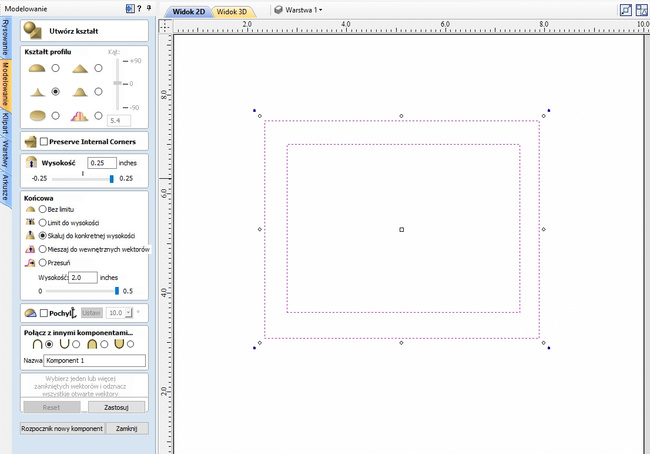Open the tilt angle 10.0 stepper

[129, 313]
